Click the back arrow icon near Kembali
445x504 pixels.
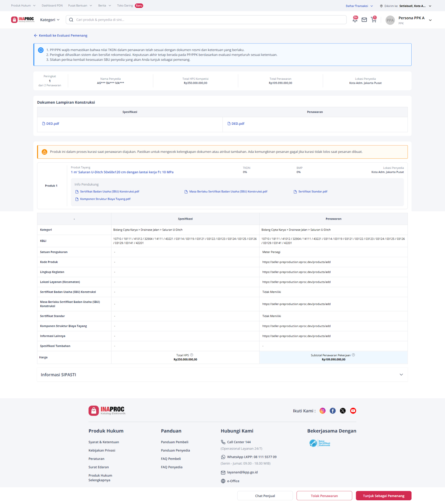[36, 36]
